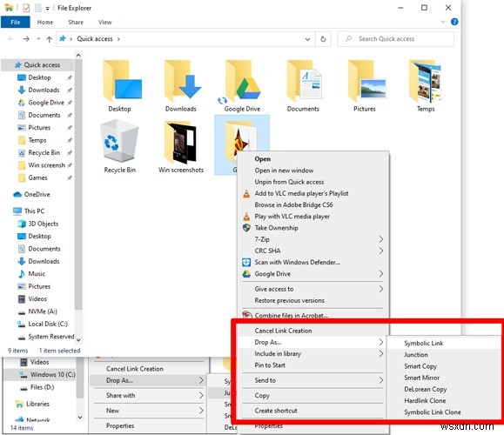Switch to the View ribbon tab
The width and height of the screenshot is (504, 435).
[x=104, y=22]
